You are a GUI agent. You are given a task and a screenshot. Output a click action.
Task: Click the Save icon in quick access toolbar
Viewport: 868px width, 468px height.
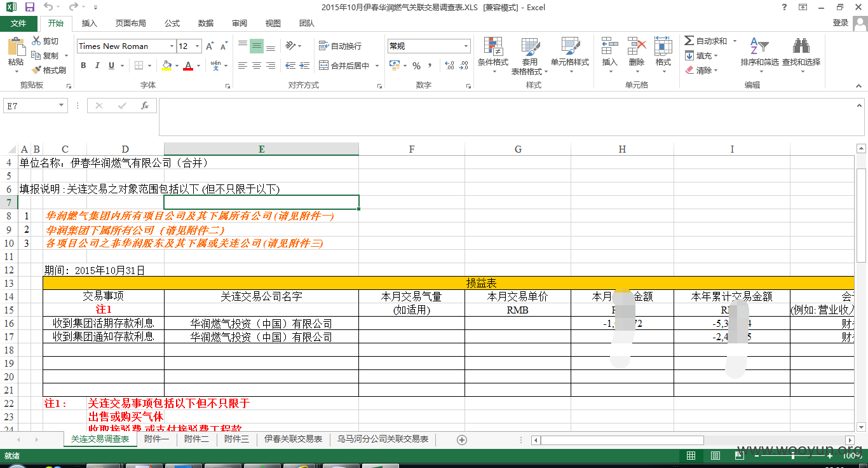coord(30,8)
